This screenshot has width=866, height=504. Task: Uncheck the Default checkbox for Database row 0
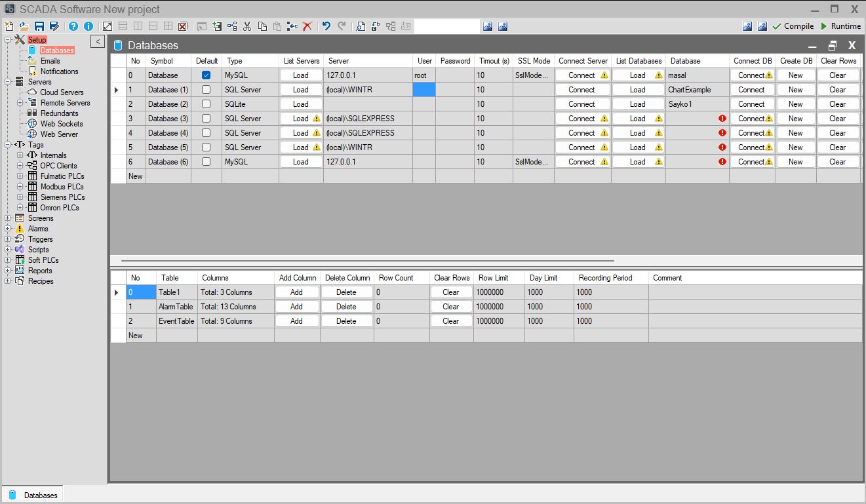pyautogui.click(x=207, y=75)
